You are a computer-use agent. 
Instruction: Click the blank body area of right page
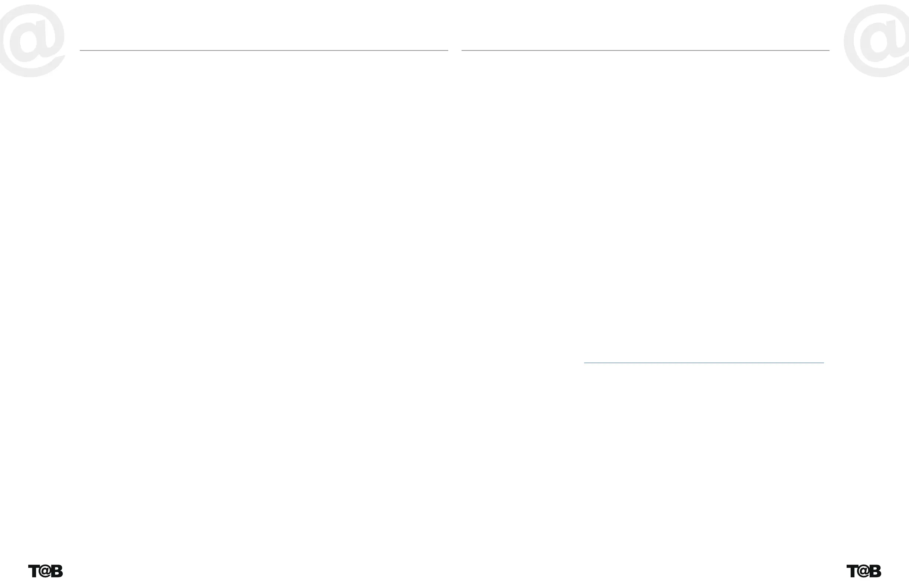pos(645,229)
